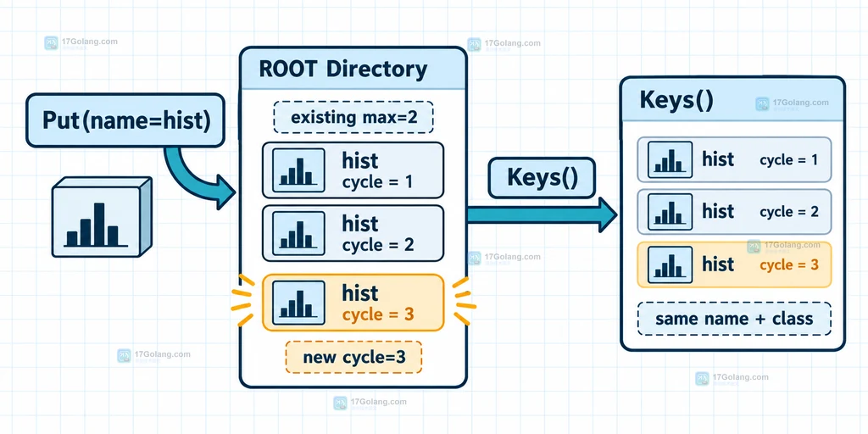Select highlighted cycle = 3 row in Keys() panel
This screenshot has height=434, width=868.
[734, 264]
